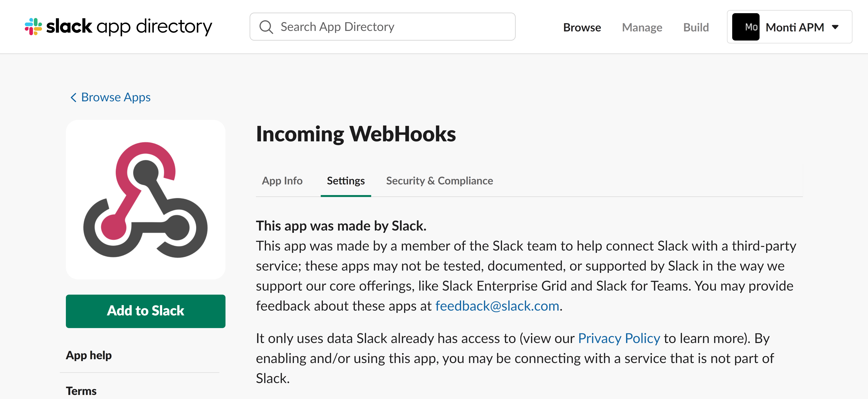Click the slack app directory wordmark
This screenshot has height=399, width=868.
129,27
